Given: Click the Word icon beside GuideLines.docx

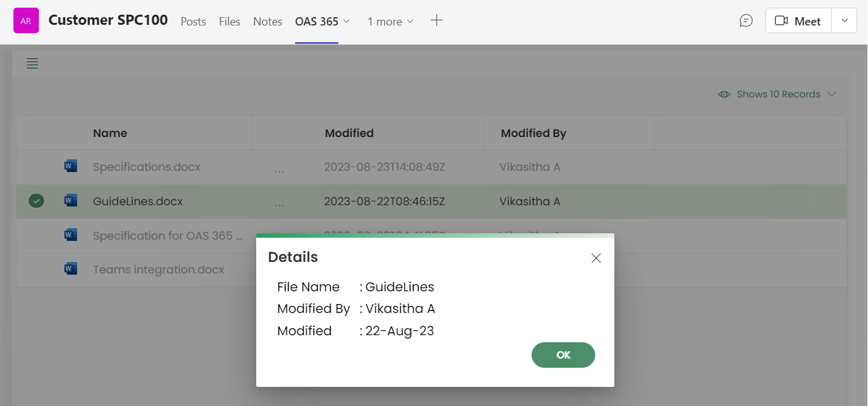Looking at the screenshot, I should (x=71, y=201).
